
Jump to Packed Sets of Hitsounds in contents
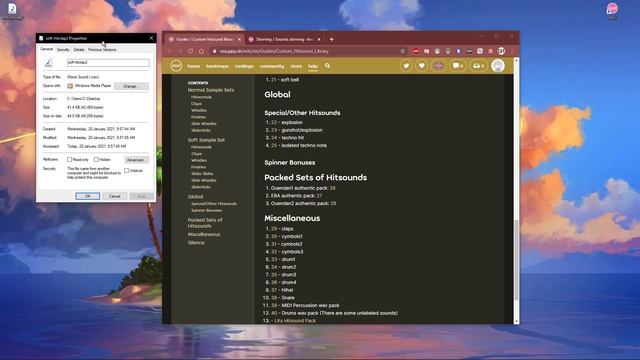coord(205,222)
